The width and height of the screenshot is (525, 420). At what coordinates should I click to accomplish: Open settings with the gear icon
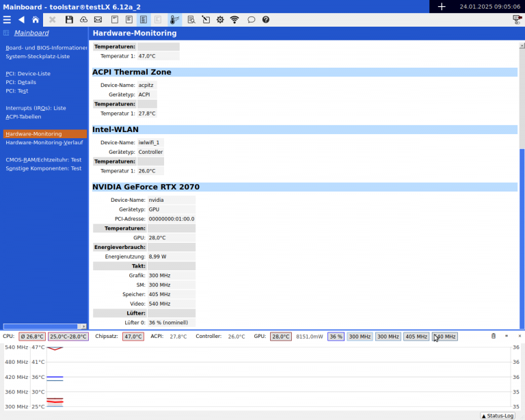220,20
